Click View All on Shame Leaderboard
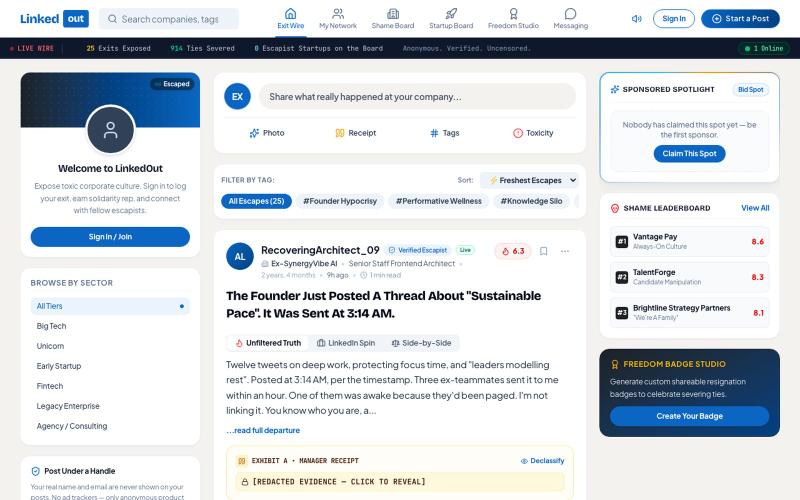 [x=755, y=208]
